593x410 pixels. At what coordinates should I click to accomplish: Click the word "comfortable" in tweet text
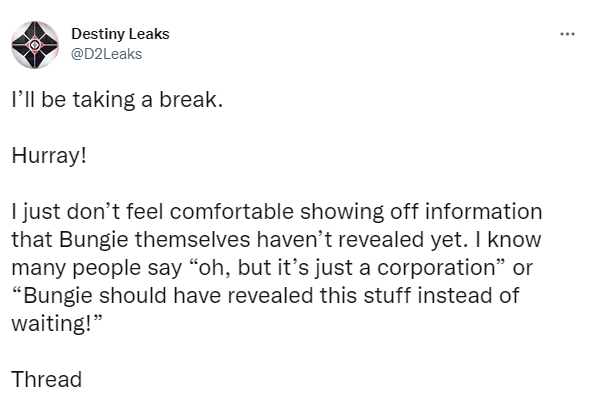point(231,212)
